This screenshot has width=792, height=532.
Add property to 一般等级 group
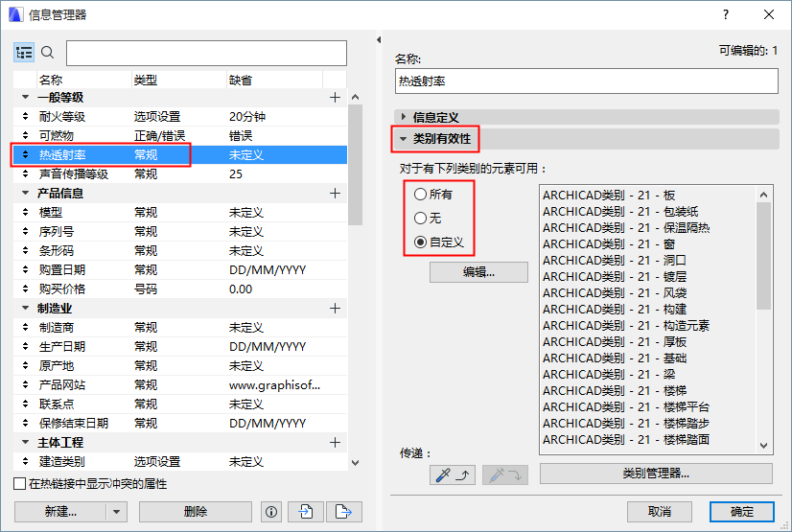point(335,98)
